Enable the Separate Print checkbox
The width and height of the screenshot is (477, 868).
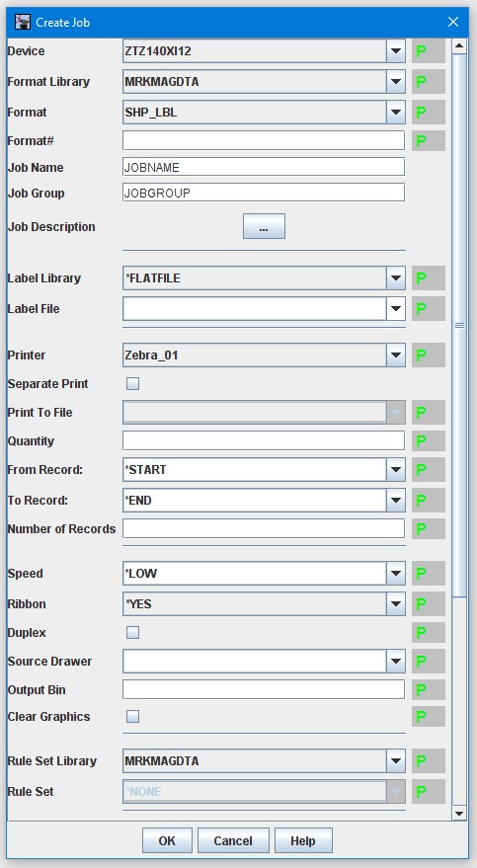pyautogui.click(x=132, y=383)
